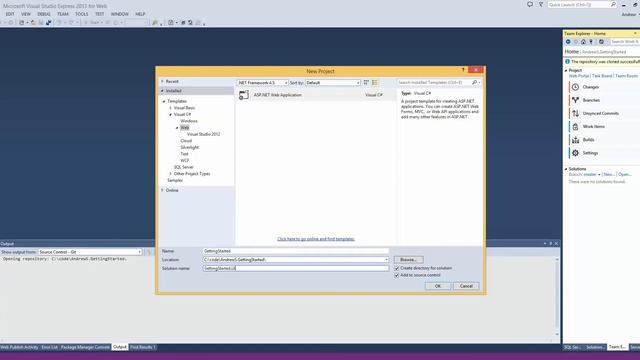
Task: Click the notifications filter flag icon
Action: 541,4
